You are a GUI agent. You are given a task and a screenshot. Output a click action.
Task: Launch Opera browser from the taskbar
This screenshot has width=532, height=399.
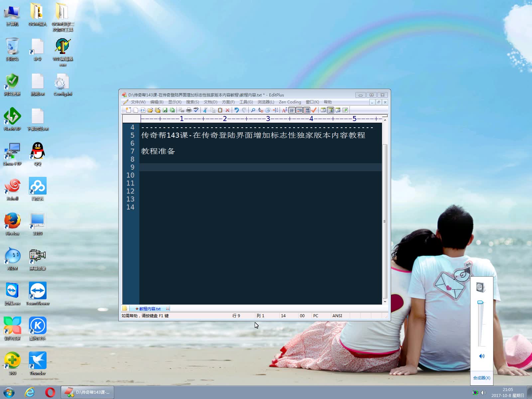[x=50, y=392]
